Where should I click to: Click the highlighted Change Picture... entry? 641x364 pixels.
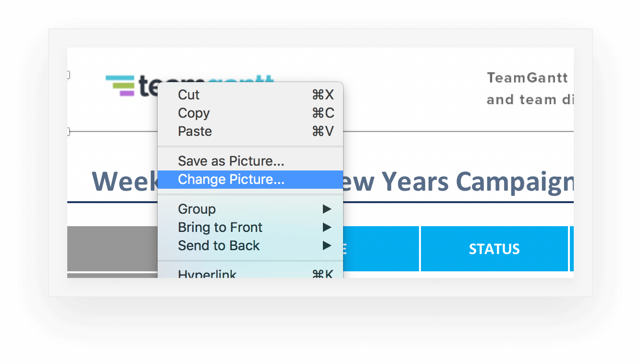point(231,180)
